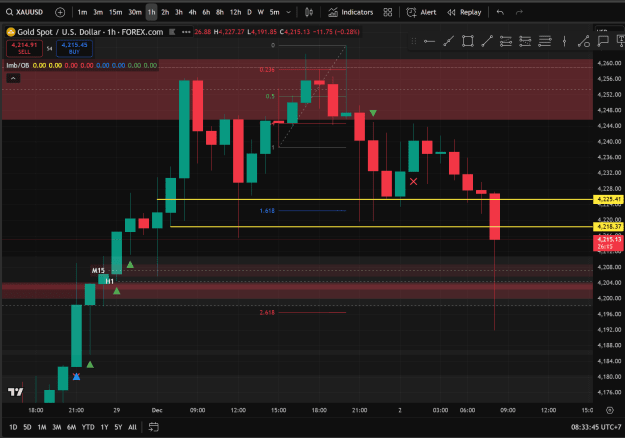
Task: Open the candlestick chart style menu
Action: [309, 12]
